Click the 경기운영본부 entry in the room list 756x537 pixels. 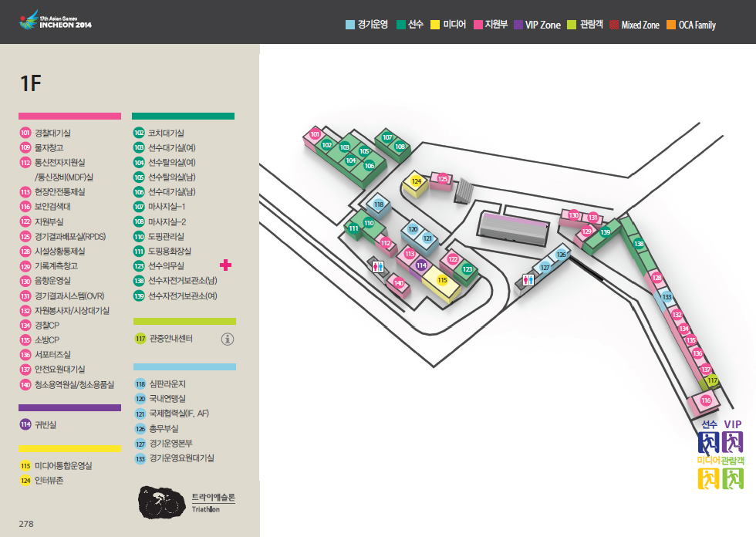coord(164,444)
